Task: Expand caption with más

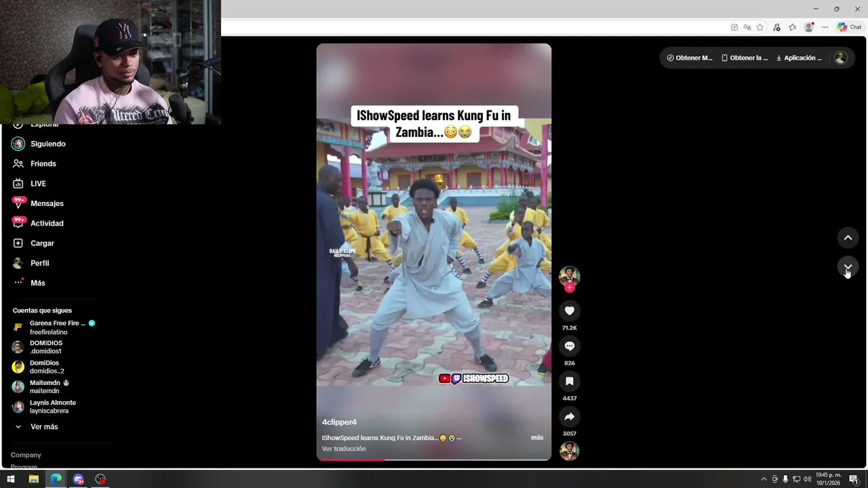Action: click(537, 438)
